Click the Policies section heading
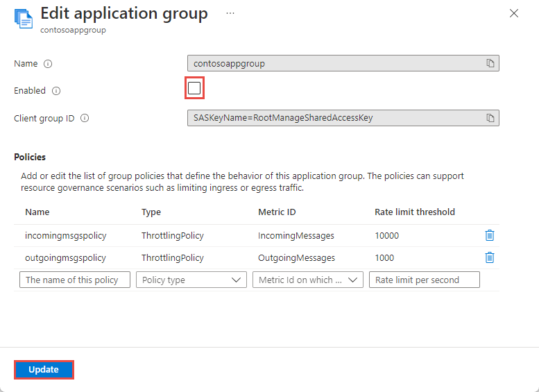Viewport: 539px width, 392px height. click(x=30, y=157)
